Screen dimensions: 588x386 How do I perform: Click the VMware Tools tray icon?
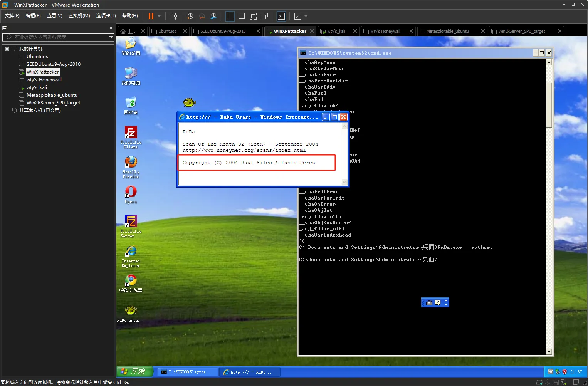point(551,372)
